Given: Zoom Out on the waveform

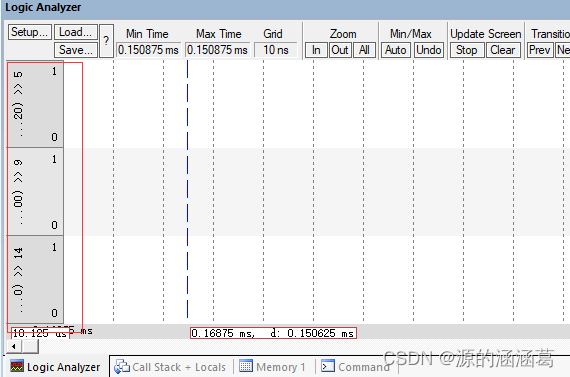Looking at the screenshot, I should pyautogui.click(x=340, y=50).
